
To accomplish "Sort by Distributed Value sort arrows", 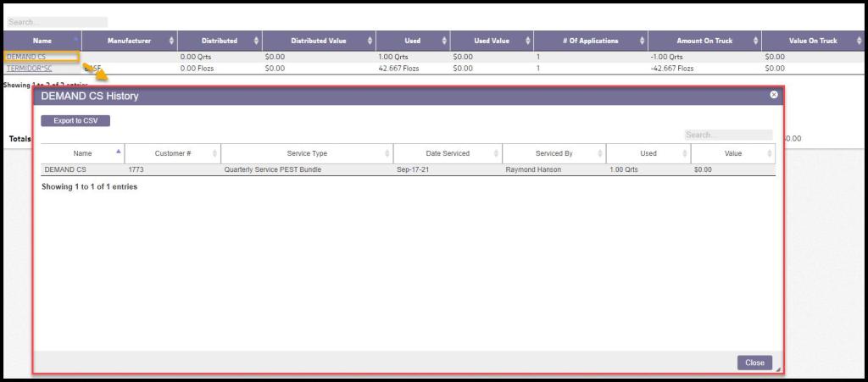I will coord(370,41).
